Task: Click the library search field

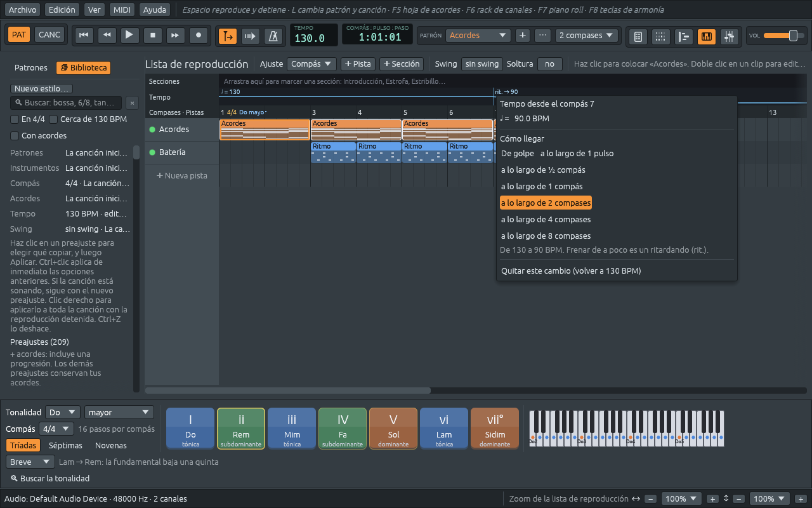Action: pos(66,103)
